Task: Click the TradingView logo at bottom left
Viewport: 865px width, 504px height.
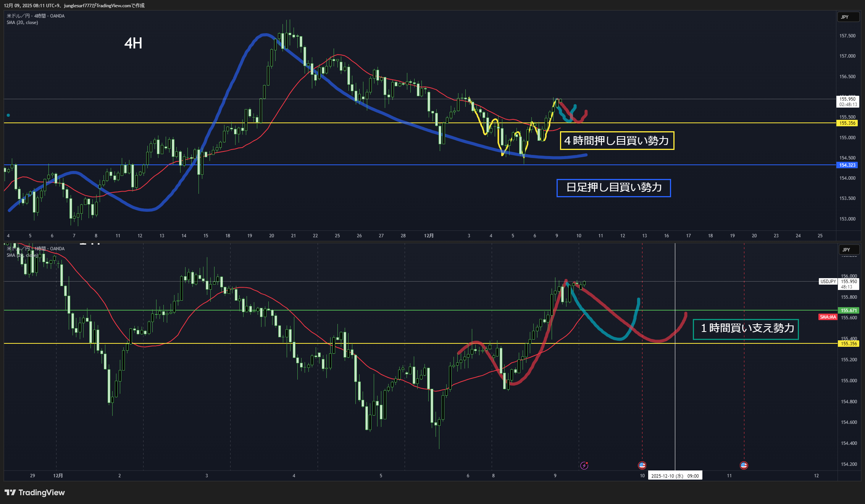Action: pyautogui.click(x=35, y=493)
